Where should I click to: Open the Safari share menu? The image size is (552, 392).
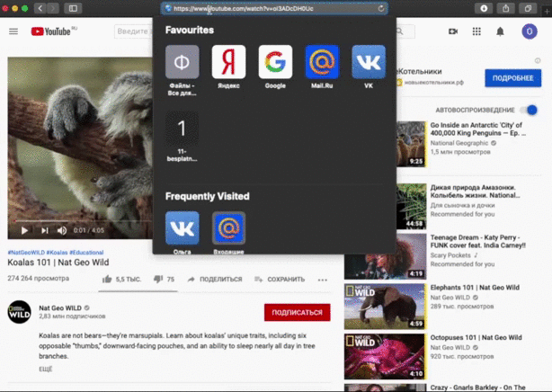click(505, 8)
